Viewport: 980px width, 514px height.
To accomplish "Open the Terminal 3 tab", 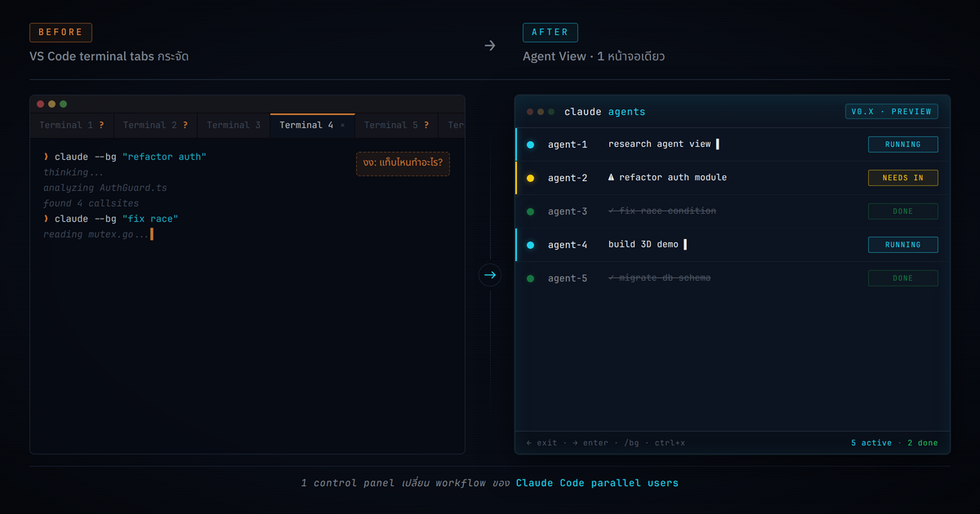I will pyautogui.click(x=234, y=125).
